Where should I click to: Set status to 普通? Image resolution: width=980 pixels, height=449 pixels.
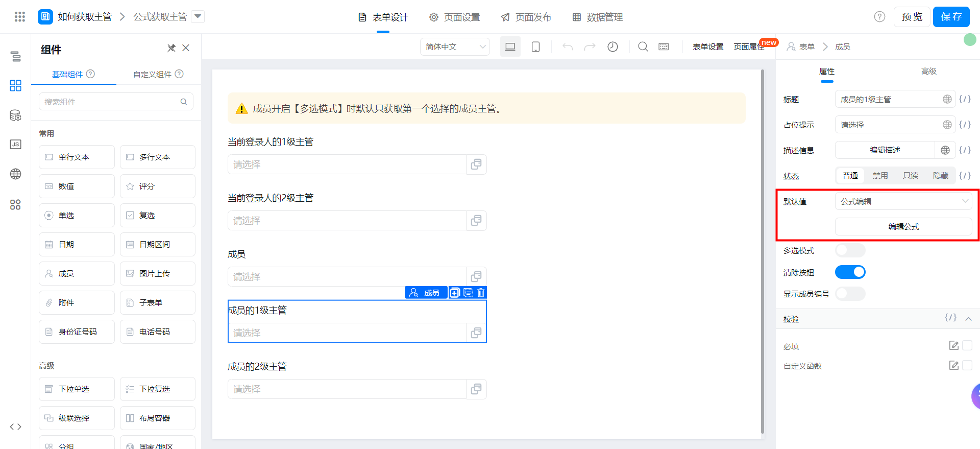(850, 176)
